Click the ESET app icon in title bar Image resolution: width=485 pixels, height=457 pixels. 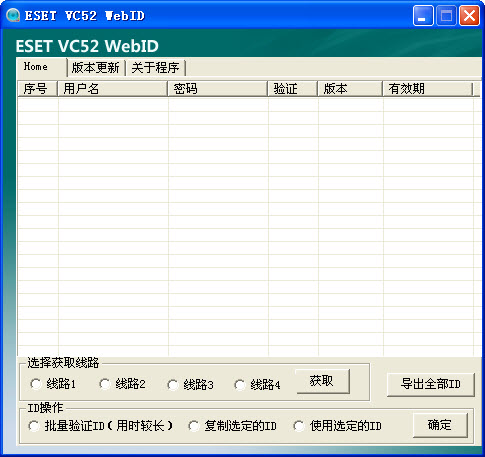tap(13, 15)
